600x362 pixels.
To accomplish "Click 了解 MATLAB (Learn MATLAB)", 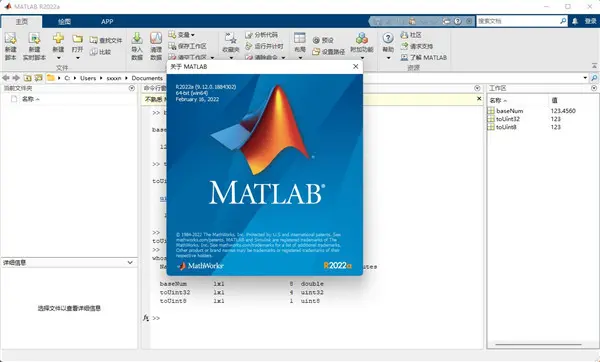I will coord(424,57).
